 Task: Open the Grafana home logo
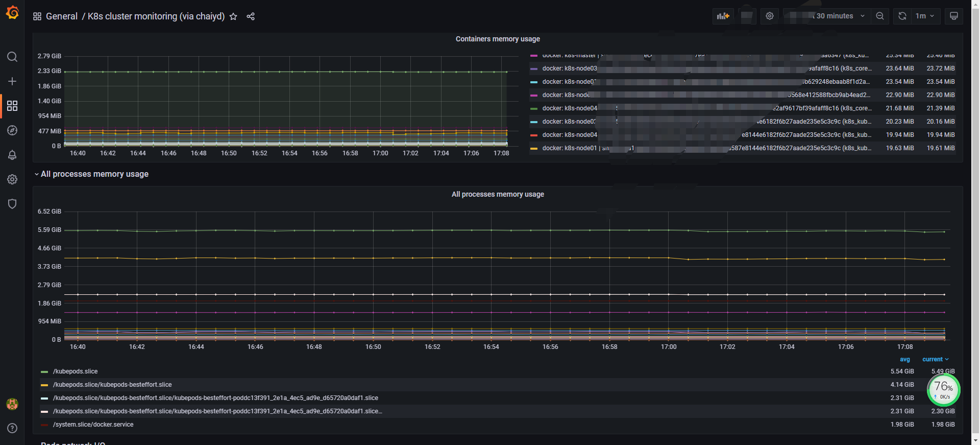(x=12, y=13)
